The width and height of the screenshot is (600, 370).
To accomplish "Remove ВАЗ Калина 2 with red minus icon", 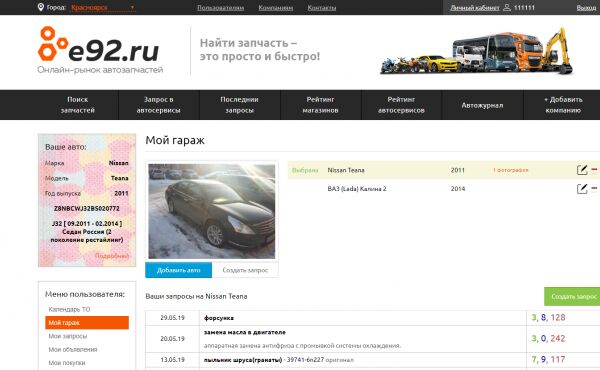I will tap(594, 188).
